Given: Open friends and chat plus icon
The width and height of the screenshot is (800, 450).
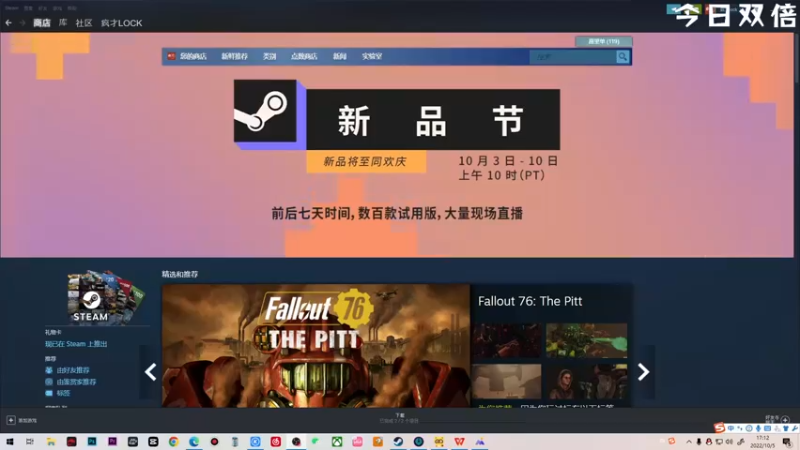Looking at the screenshot, I should coord(785,420).
